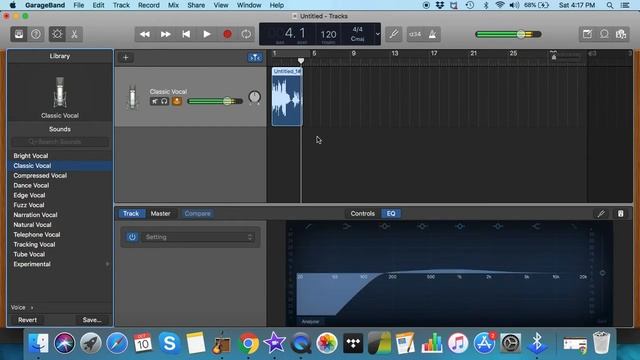Viewport: 640px width, 360px height.
Task: Toggle the Cycle loop button
Action: point(246,34)
